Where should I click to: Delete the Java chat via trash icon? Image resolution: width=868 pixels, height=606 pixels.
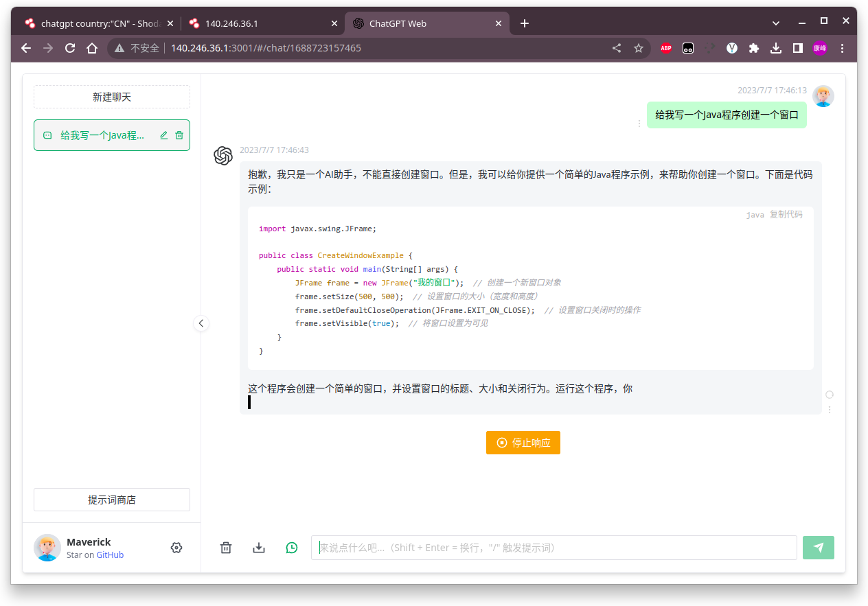pos(179,135)
